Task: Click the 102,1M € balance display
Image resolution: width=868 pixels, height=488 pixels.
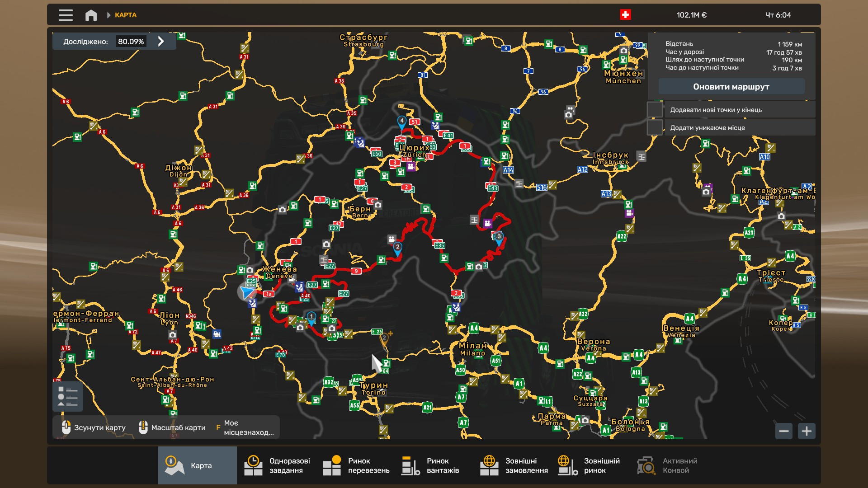Action: [x=691, y=15]
